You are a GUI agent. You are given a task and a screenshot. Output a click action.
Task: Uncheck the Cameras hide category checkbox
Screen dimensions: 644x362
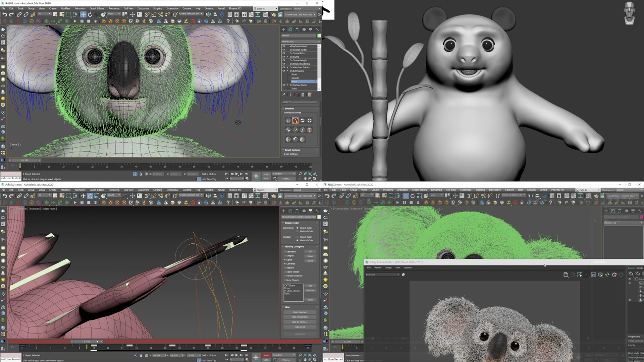285,264
